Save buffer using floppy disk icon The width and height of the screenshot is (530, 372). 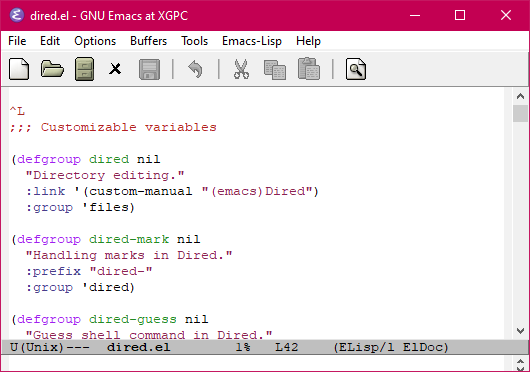pyautogui.click(x=149, y=69)
